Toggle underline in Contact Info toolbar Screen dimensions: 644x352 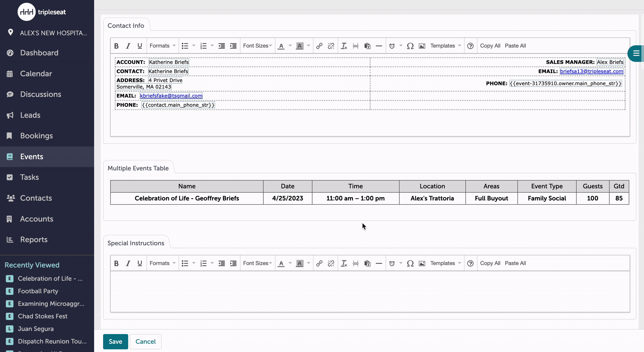[140, 46]
